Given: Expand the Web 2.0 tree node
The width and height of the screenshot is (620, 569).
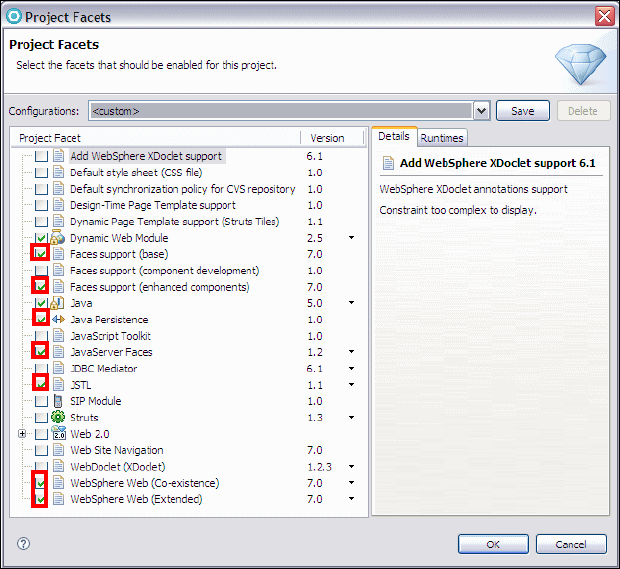Looking at the screenshot, I should click(x=22, y=434).
